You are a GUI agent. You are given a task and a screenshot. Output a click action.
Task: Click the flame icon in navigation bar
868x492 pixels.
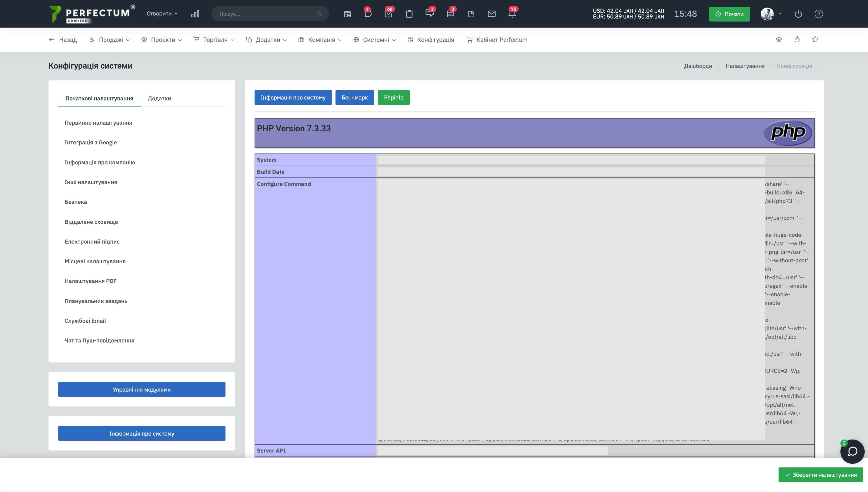point(797,39)
